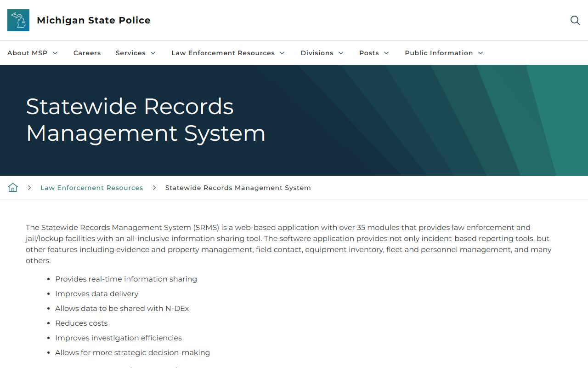
Task: Click bullet 'Allows for more strategic decision-making'
Action: [132, 352]
